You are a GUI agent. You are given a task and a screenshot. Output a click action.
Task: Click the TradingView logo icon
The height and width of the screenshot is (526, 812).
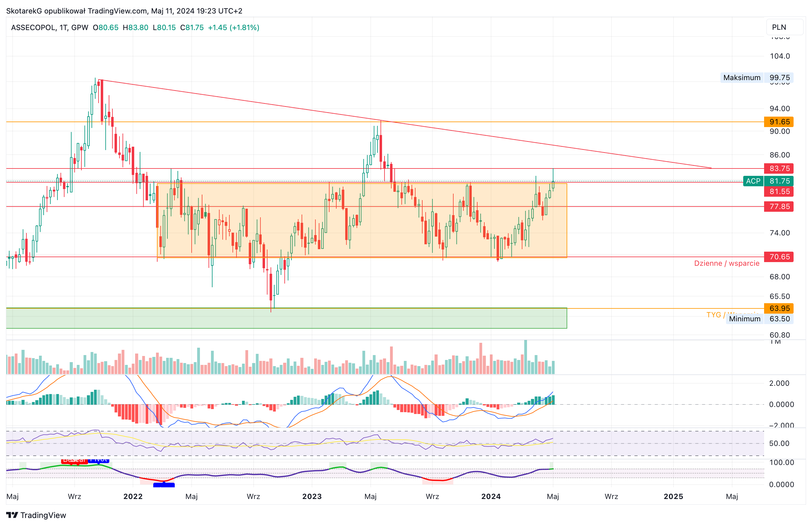click(12, 515)
